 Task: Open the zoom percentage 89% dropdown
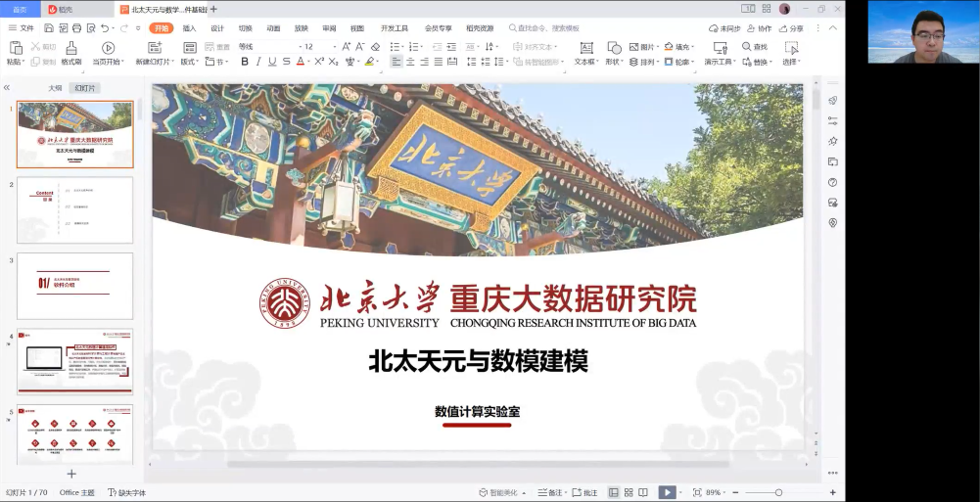click(x=717, y=492)
